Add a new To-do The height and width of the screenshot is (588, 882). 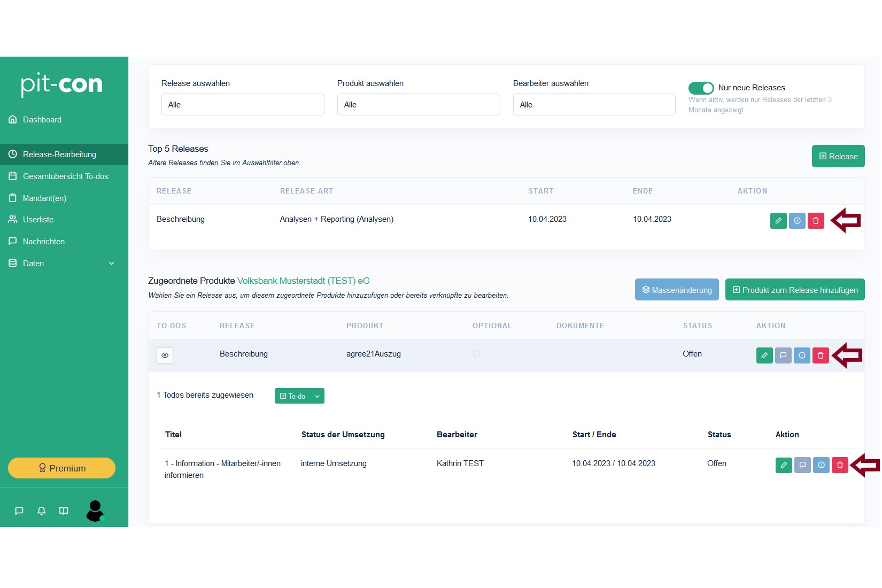(293, 396)
